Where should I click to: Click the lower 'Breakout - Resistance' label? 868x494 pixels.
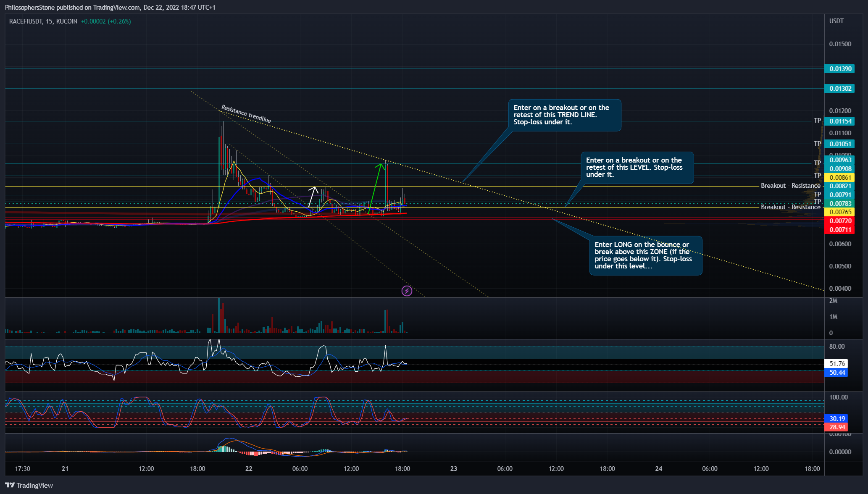click(x=790, y=207)
